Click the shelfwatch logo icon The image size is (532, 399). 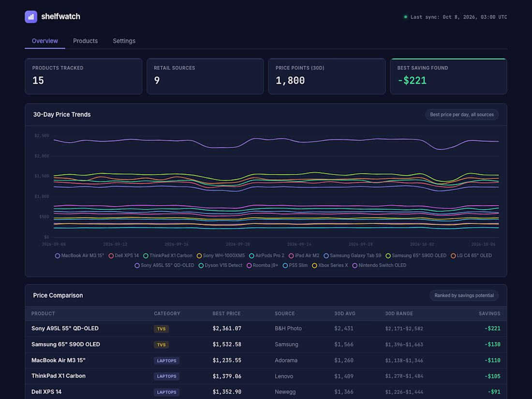[31, 16]
